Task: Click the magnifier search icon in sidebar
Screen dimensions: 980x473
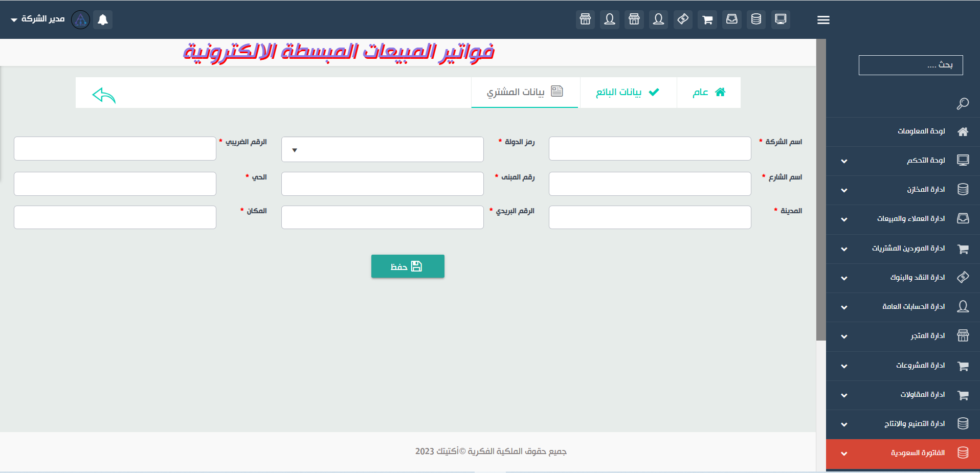Action: (x=963, y=104)
